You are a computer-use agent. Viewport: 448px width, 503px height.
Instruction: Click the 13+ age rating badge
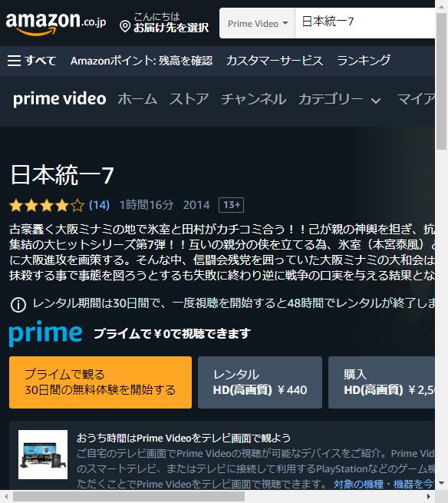[x=231, y=205]
